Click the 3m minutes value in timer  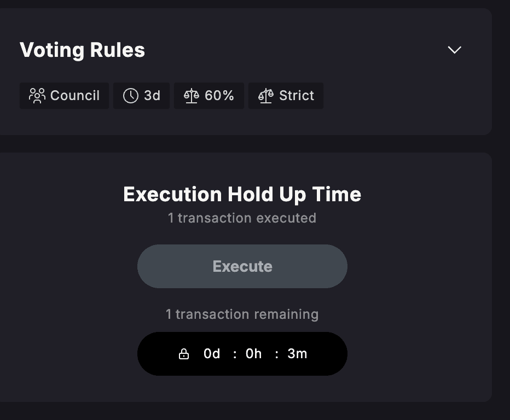(x=297, y=354)
